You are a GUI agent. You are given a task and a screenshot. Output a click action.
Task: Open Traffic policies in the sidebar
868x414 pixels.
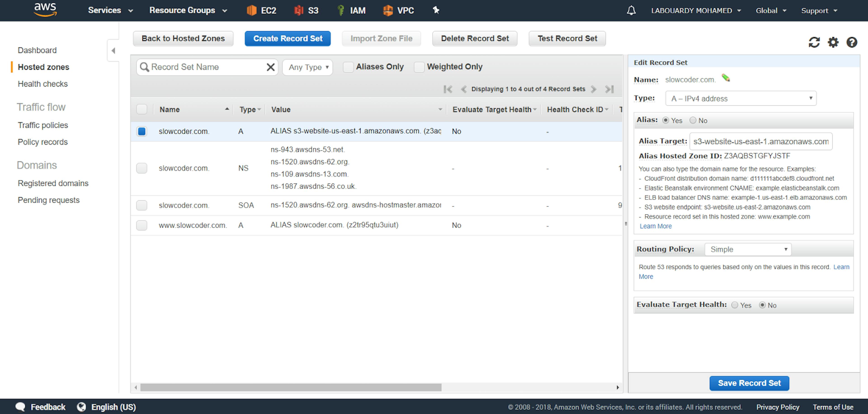tap(43, 125)
